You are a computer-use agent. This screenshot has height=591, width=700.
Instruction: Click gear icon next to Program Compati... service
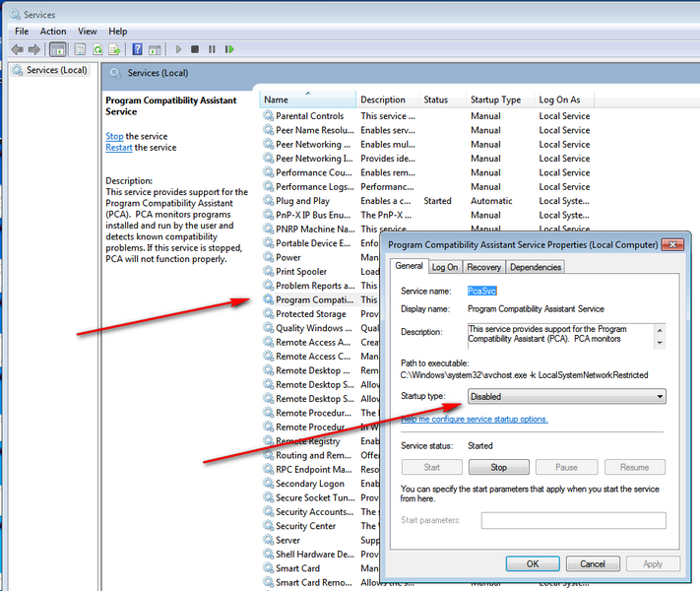(269, 299)
